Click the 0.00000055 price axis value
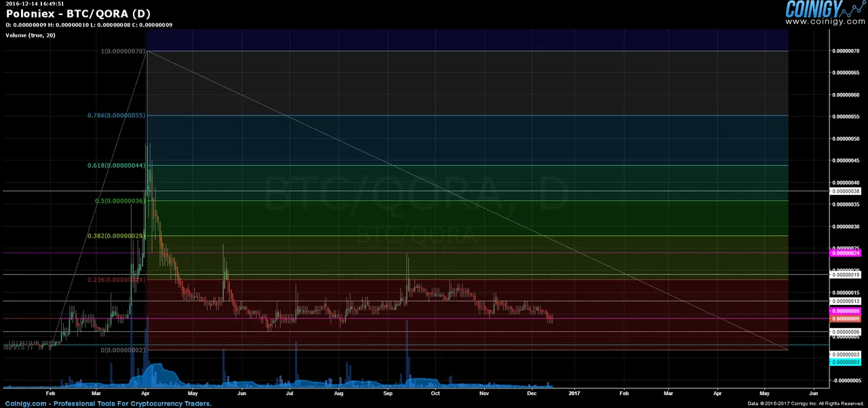Viewport: 868px width, 408px height. [847, 117]
